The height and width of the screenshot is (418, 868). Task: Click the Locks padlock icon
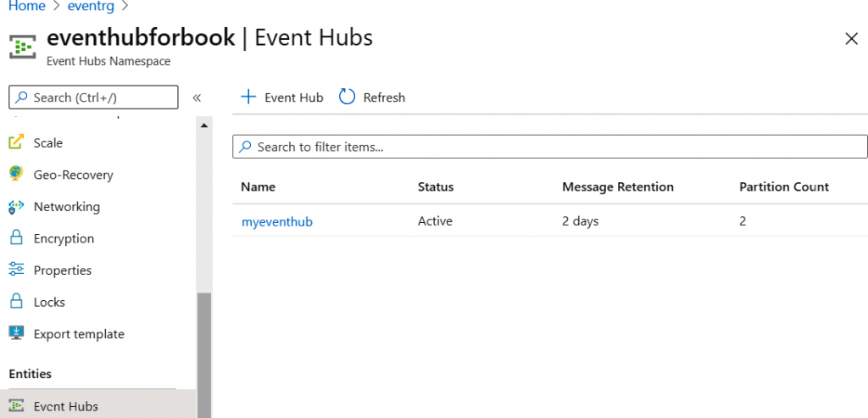point(16,302)
